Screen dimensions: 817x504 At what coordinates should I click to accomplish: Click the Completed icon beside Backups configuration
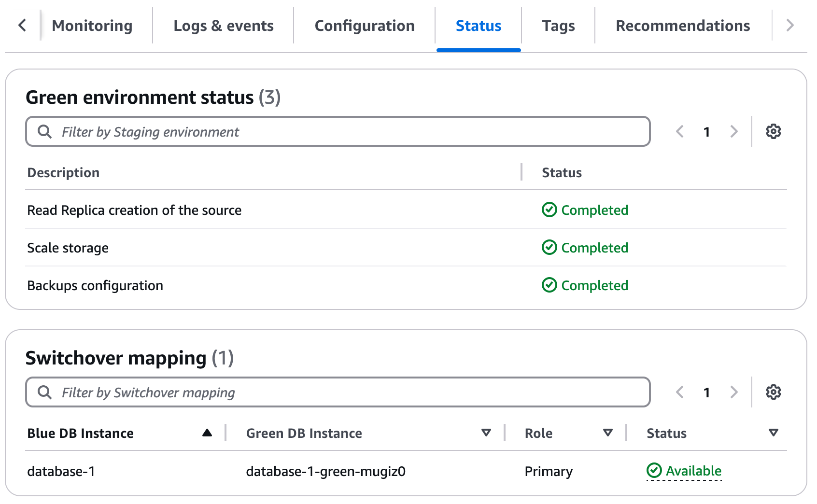pos(549,285)
